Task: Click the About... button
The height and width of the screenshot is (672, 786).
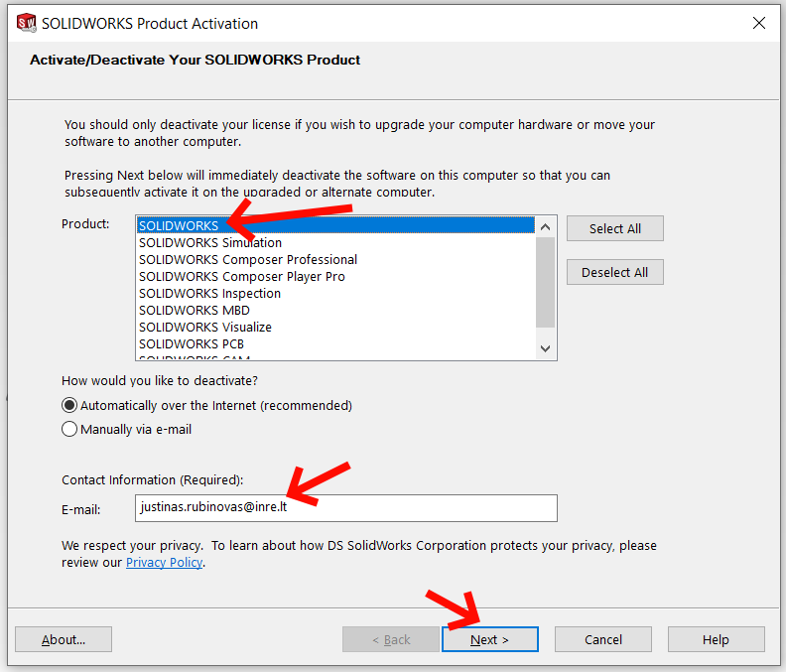Action: coord(64,639)
